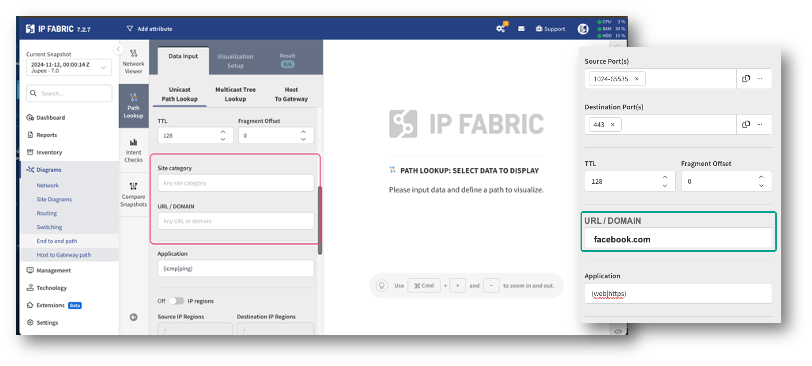Decrease Fragment Offset in the main panel
This screenshot has width=812, height=366.
(303, 139)
